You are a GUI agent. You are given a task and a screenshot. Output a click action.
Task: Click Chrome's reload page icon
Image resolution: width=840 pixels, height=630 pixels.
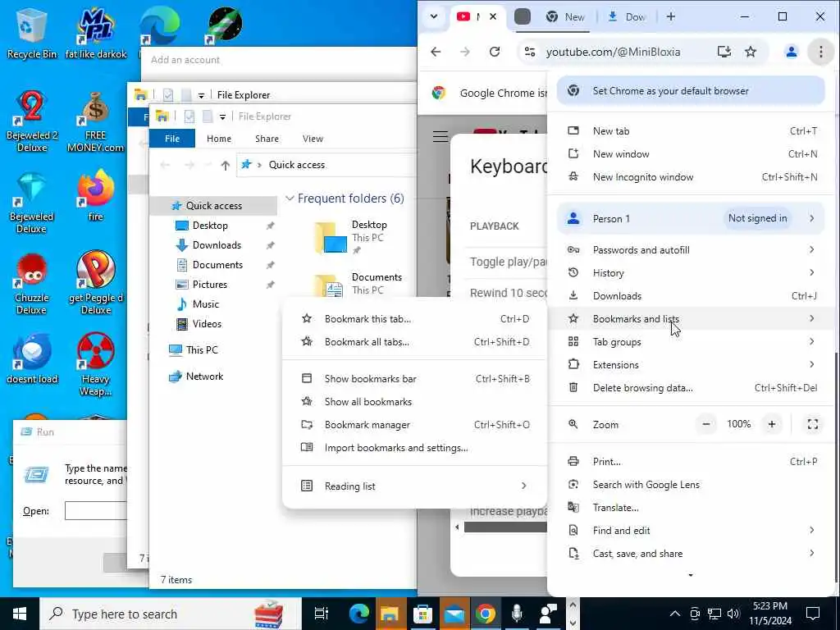coord(495,52)
